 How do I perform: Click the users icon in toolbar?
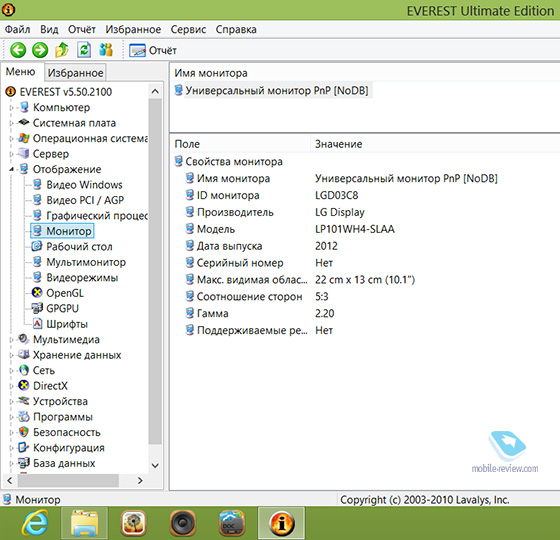click(x=106, y=50)
